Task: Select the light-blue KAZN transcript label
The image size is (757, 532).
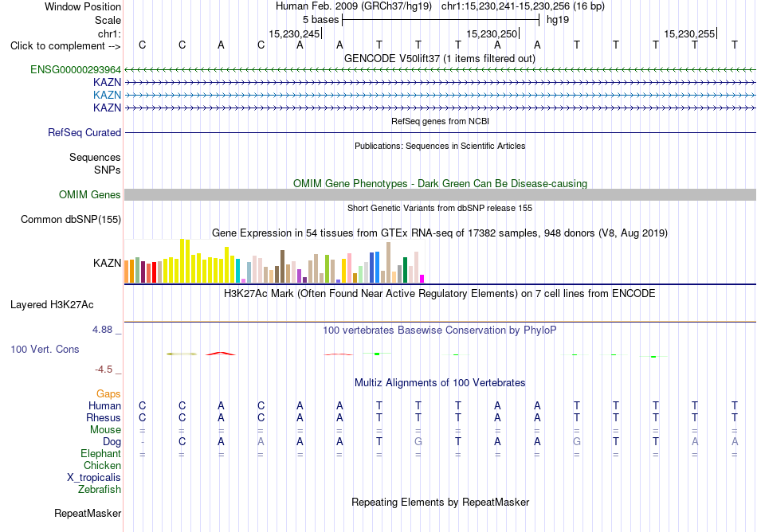Action: tap(108, 95)
